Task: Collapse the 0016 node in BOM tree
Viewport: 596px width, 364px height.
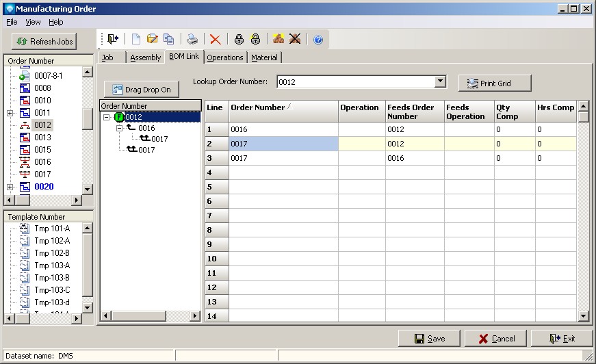Action: 119,129
